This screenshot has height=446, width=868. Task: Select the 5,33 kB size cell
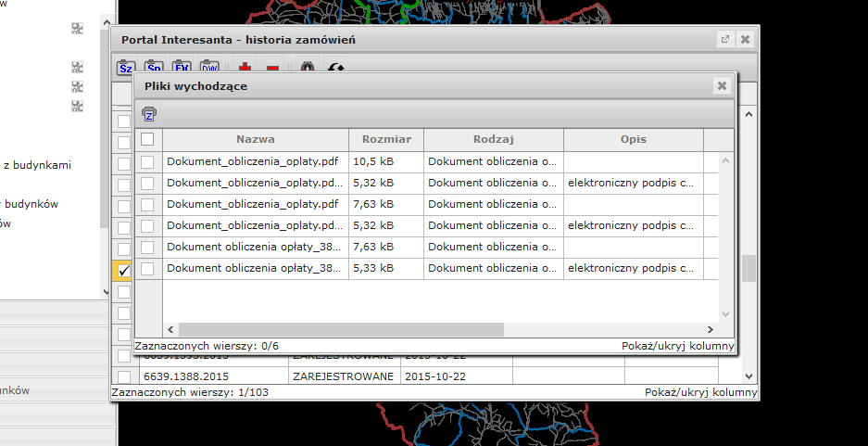[x=386, y=269]
